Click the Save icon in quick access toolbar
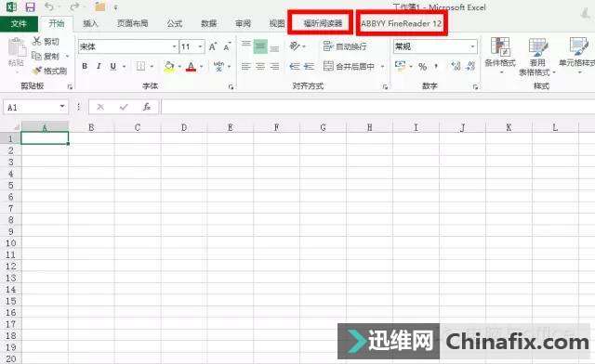The width and height of the screenshot is (595, 364). [30, 6]
